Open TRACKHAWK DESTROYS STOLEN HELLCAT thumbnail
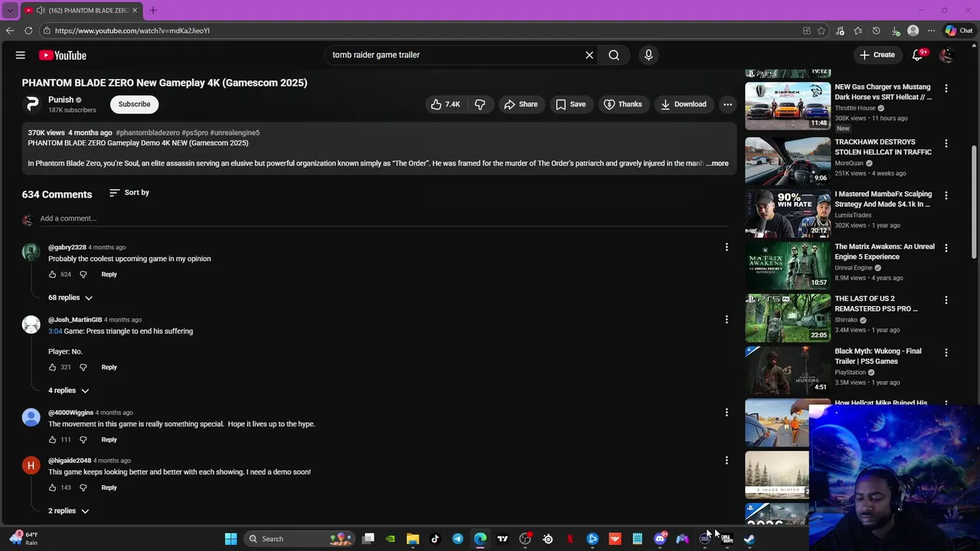 tap(788, 161)
